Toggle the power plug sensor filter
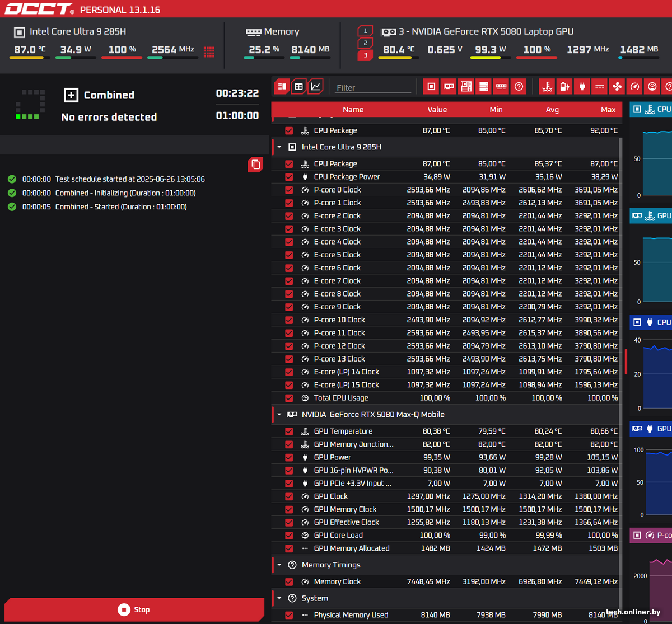 pos(582,86)
